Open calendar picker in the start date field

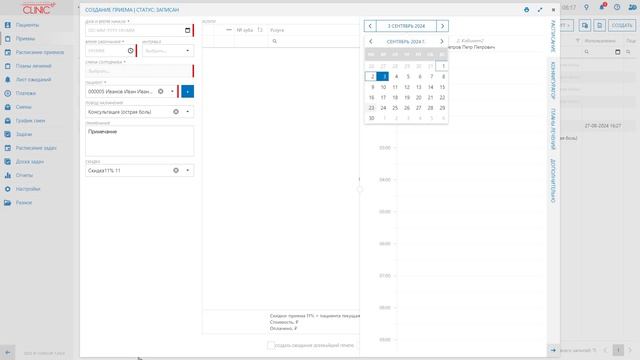click(187, 30)
